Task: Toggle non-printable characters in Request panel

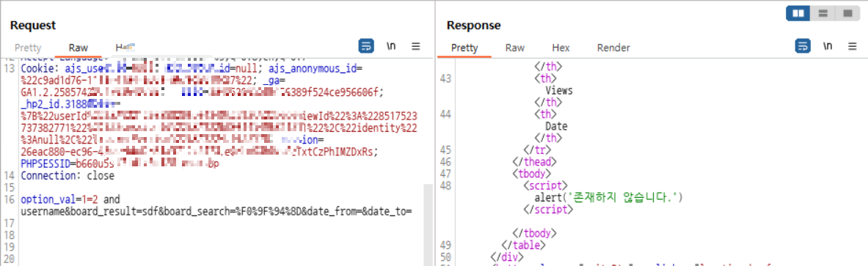Action: [391, 46]
